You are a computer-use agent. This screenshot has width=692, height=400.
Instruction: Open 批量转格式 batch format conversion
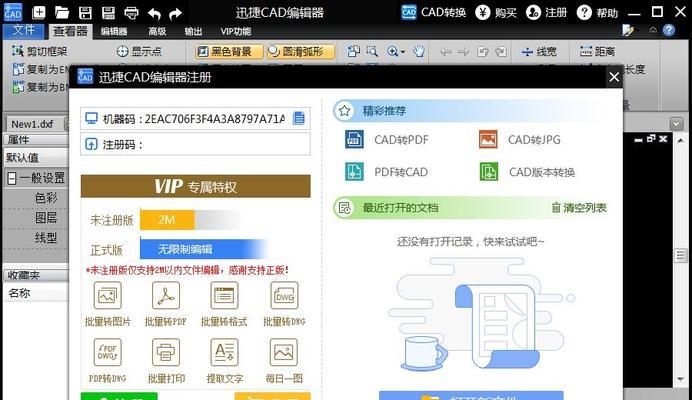224,304
